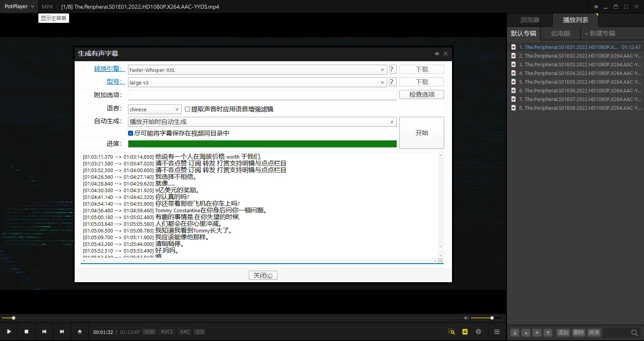Click the eject/open file icon
Image resolution: width=644 pixels, height=341 pixels.
[80, 332]
